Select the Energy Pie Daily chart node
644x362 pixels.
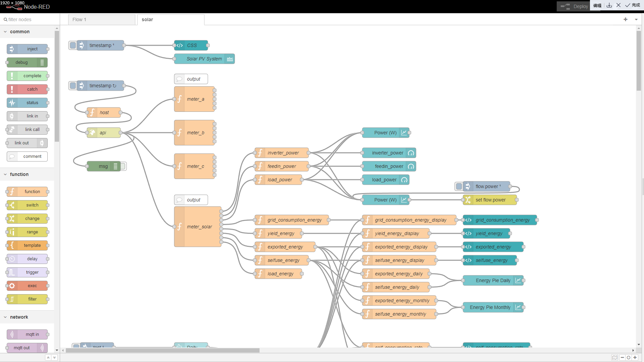(493, 280)
